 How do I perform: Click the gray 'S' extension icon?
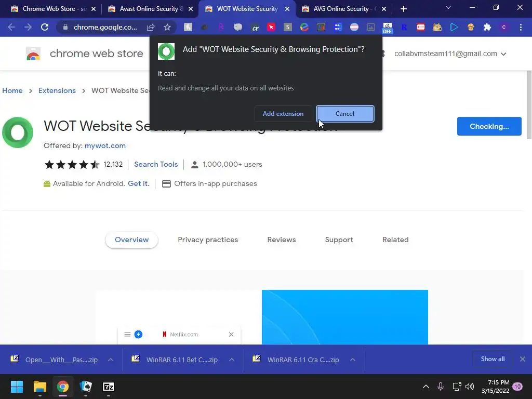tap(288, 27)
